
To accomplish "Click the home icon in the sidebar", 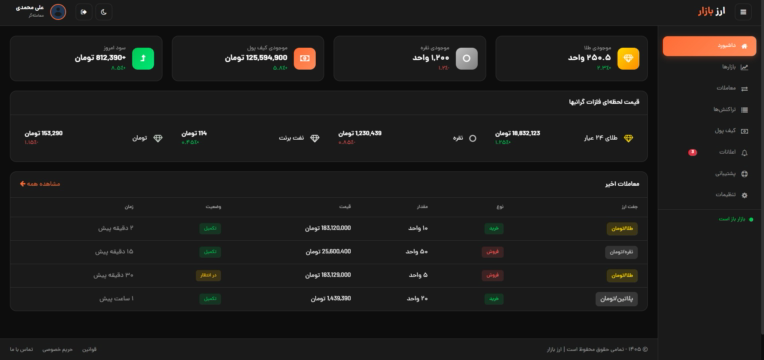I will 744,46.
